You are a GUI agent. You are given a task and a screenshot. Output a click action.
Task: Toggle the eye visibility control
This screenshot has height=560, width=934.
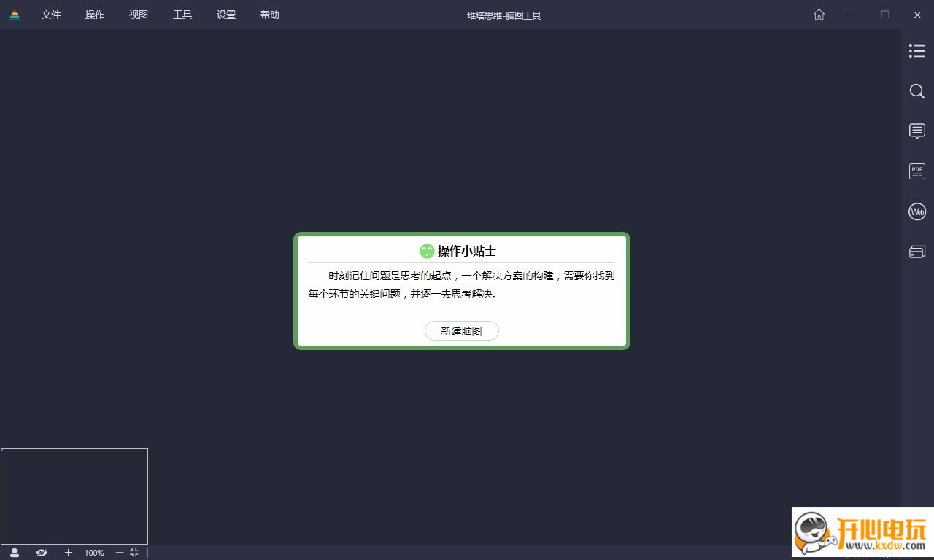pos(42,552)
